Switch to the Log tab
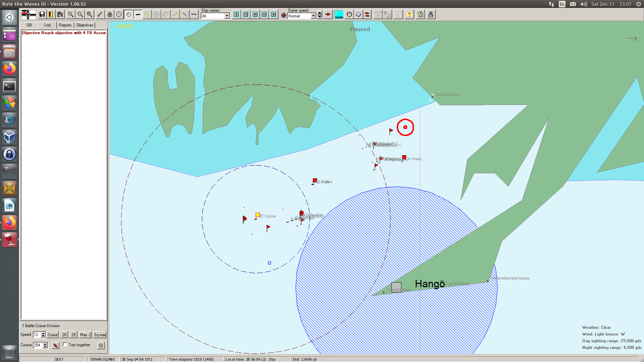 tap(47, 25)
